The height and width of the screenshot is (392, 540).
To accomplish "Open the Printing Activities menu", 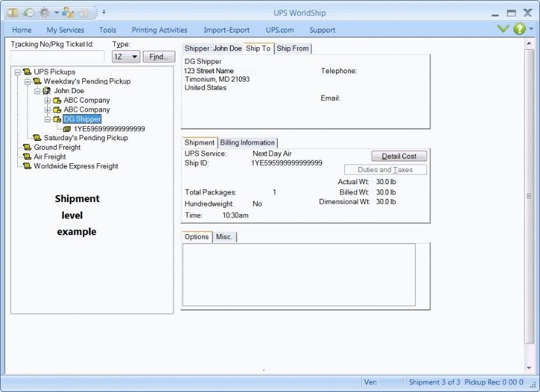I will coord(159,30).
